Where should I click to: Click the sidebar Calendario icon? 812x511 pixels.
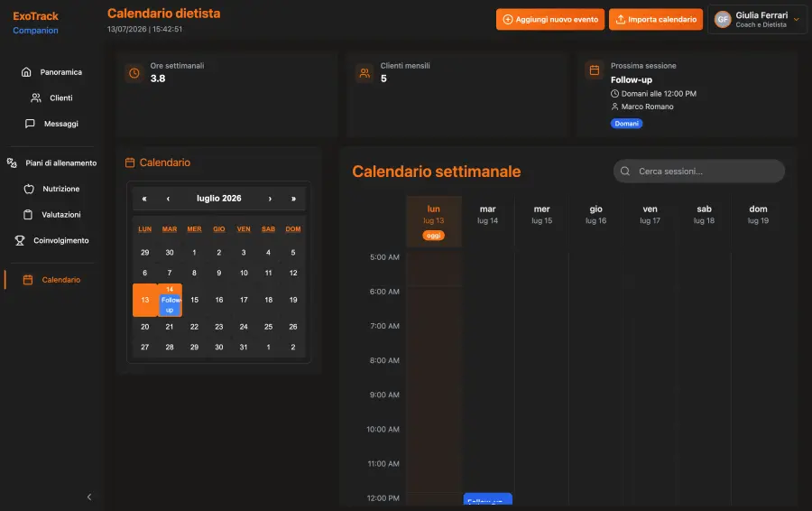point(28,280)
